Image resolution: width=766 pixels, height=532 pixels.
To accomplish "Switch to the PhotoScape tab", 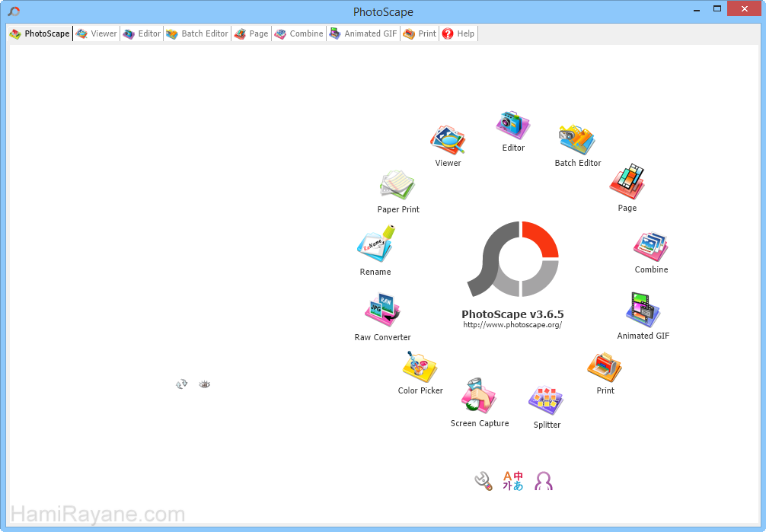I will point(40,33).
